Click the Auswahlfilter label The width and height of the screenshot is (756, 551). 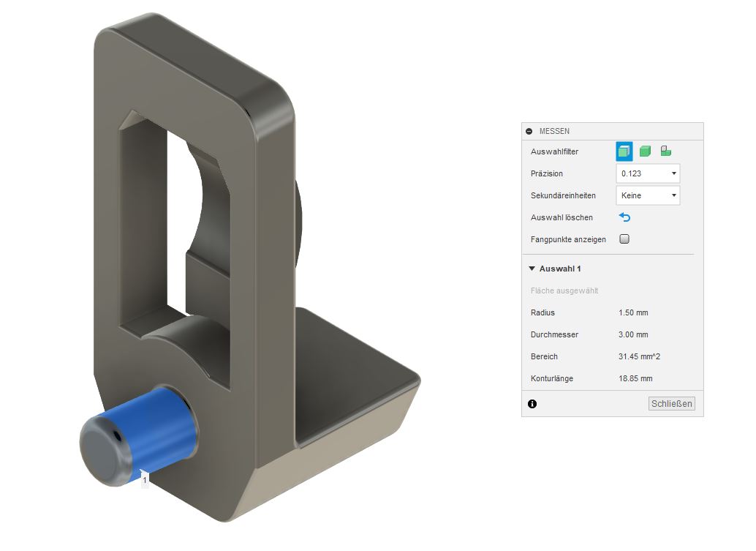[x=554, y=151]
